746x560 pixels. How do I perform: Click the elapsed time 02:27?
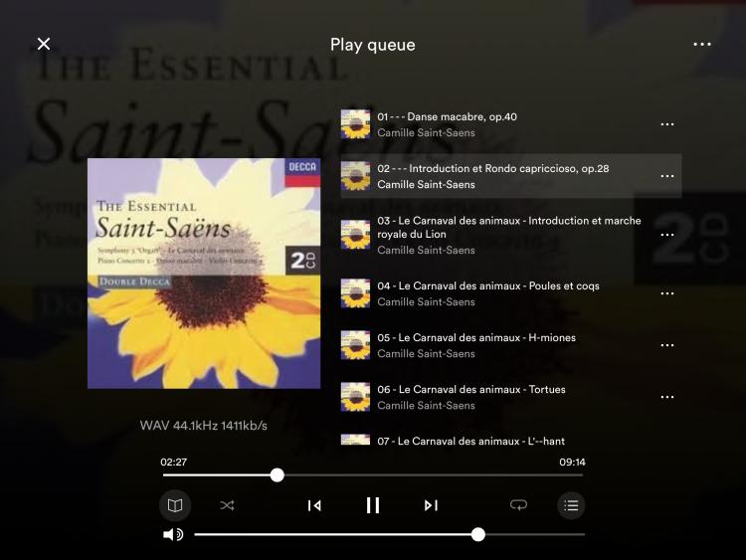(x=174, y=462)
